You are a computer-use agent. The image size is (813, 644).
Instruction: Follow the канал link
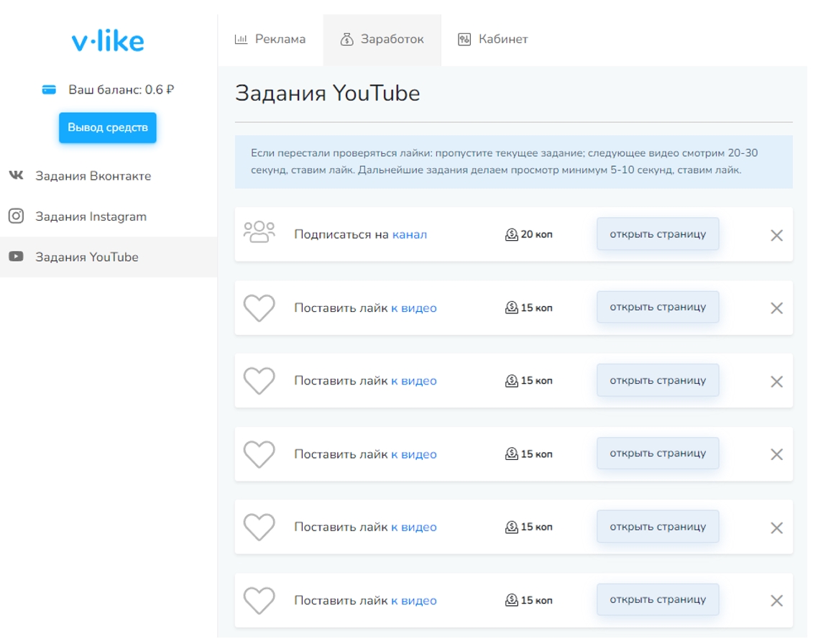pyautogui.click(x=410, y=234)
